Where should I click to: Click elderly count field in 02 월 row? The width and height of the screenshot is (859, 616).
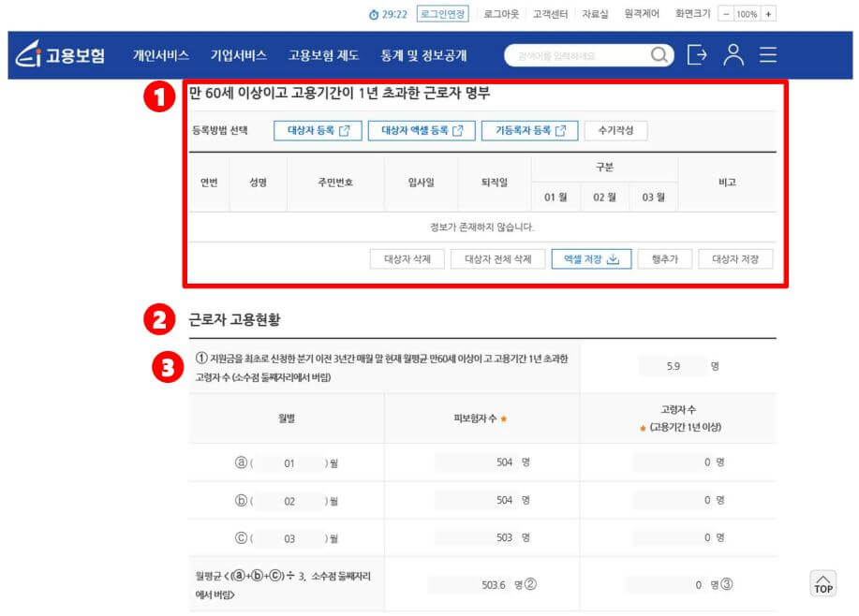[674, 500]
